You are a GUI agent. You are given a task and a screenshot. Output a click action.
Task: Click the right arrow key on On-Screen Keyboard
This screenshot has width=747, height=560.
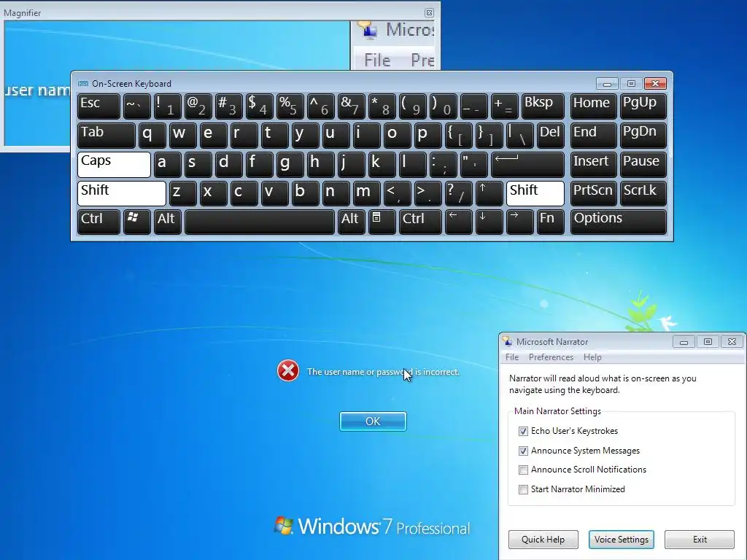point(519,222)
